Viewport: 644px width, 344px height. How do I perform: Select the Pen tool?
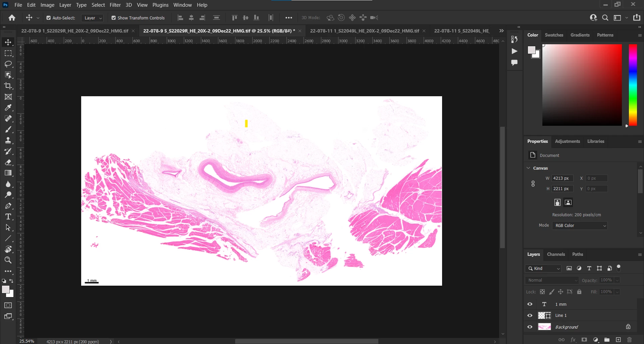pyautogui.click(x=8, y=206)
